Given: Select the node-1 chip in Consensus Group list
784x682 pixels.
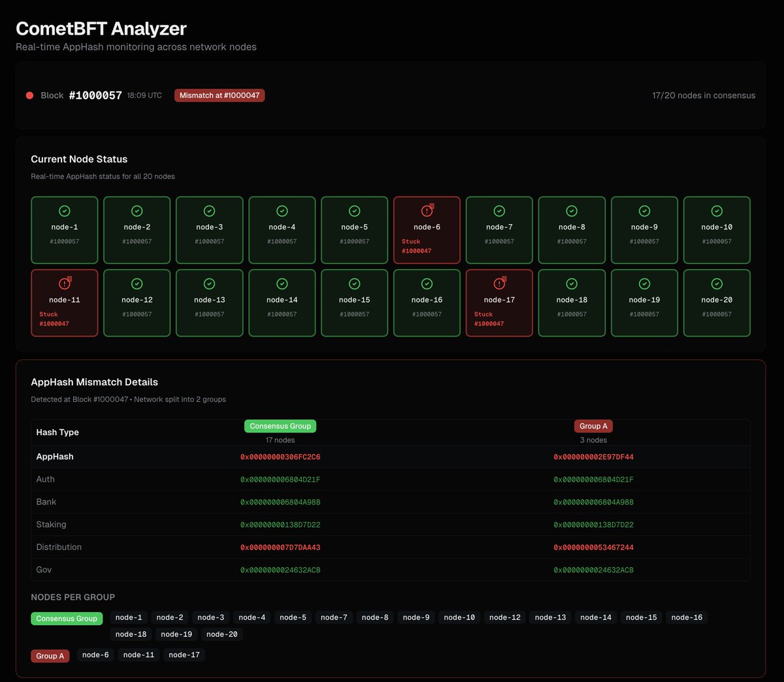Looking at the screenshot, I should pyautogui.click(x=129, y=617).
